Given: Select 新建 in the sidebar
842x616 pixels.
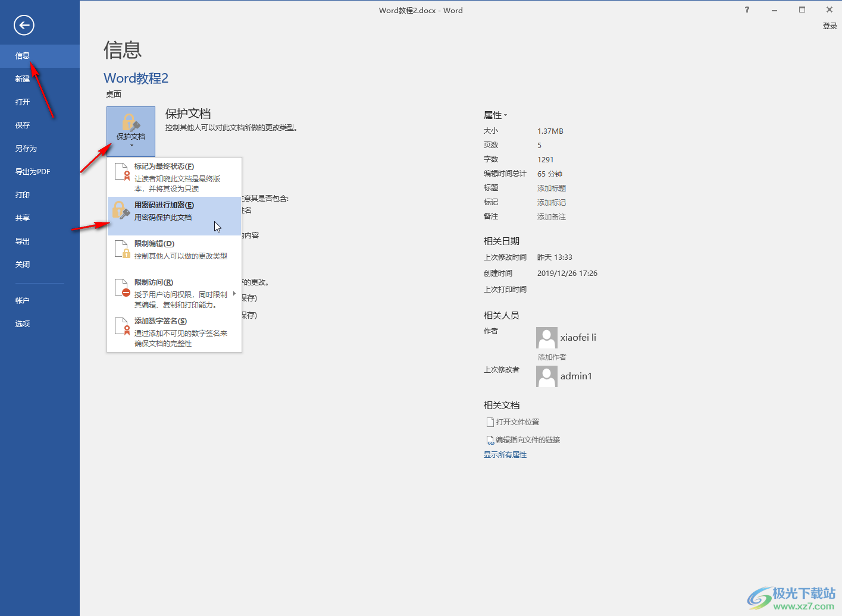Looking at the screenshot, I should point(40,79).
